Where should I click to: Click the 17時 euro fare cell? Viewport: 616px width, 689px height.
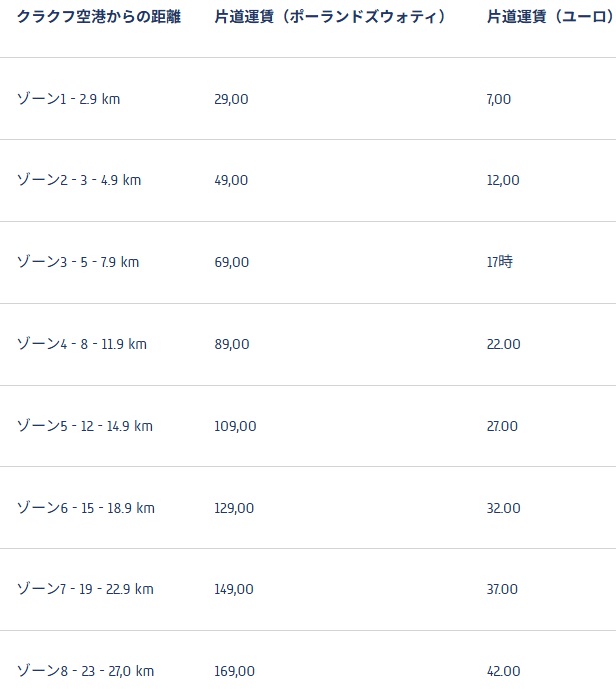[500, 263]
